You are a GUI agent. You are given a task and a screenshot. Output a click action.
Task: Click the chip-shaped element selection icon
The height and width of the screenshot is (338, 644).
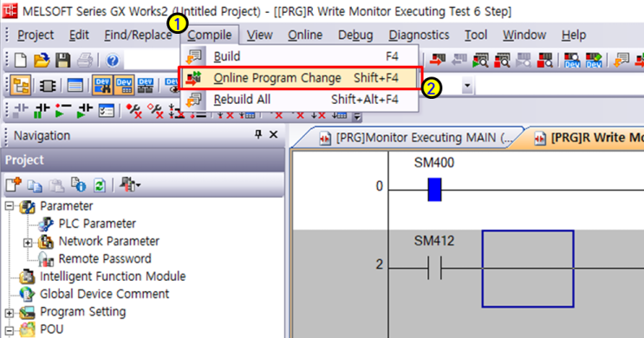click(47, 86)
